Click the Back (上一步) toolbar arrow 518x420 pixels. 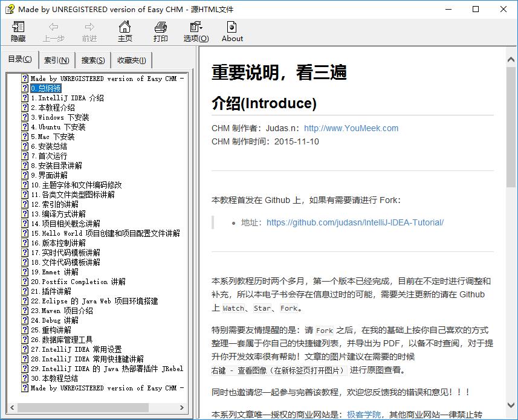[x=54, y=31]
